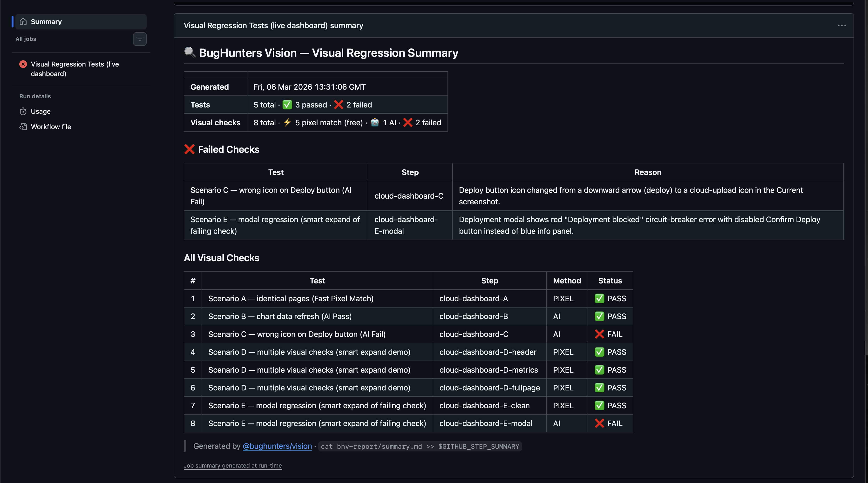This screenshot has width=868, height=483.
Task: Click the cloud-dashboard-E-clean step cell
Action: tap(490, 406)
